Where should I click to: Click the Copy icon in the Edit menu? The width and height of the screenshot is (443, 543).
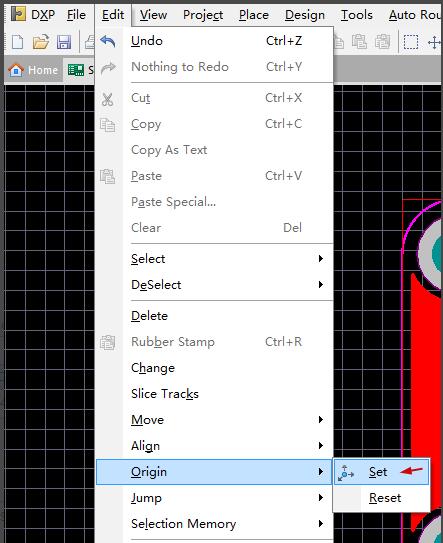coord(107,125)
